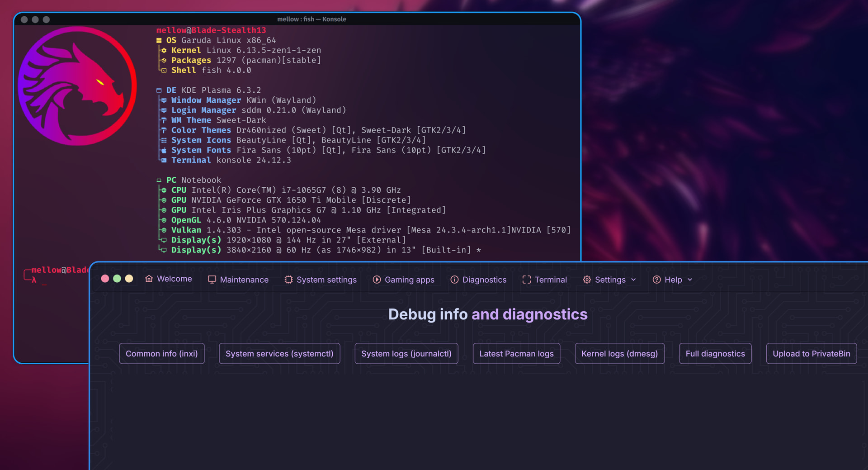Click the Terminal bracket icon in navbar
The image size is (868, 470).
tap(526, 280)
